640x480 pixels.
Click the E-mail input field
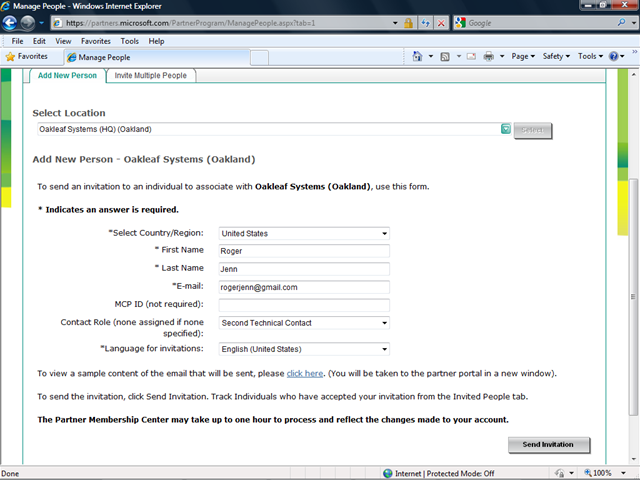304,287
